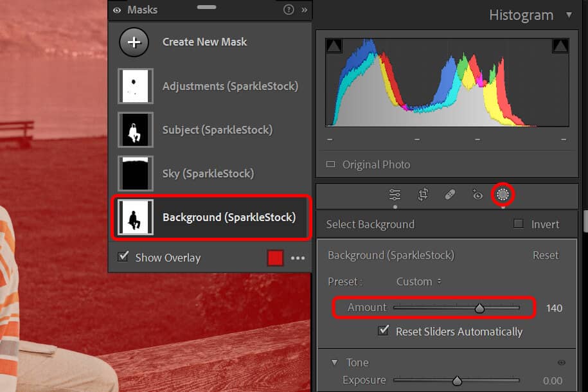The width and height of the screenshot is (588, 392).
Task: Select the Sky (SparkleStock) mask
Action: point(210,174)
